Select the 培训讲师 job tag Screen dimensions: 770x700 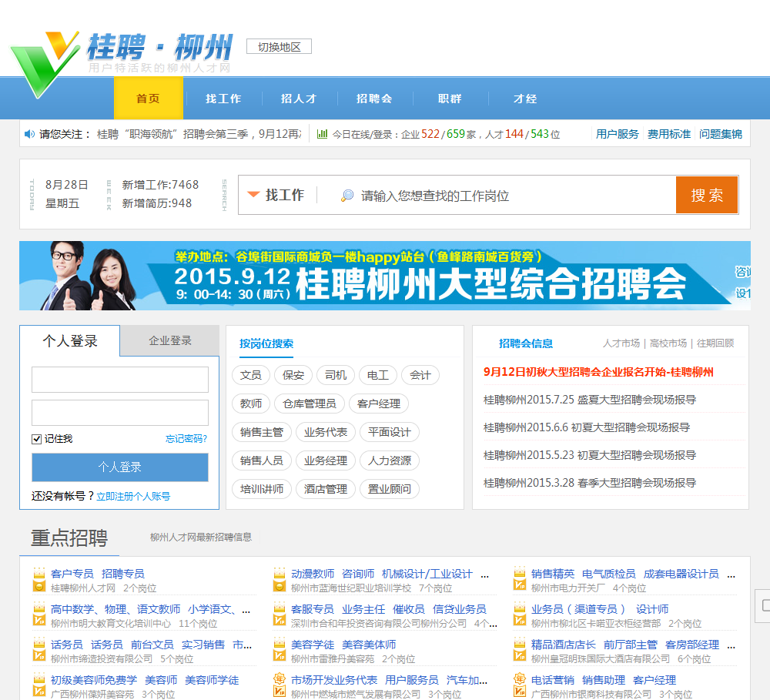tap(262, 489)
